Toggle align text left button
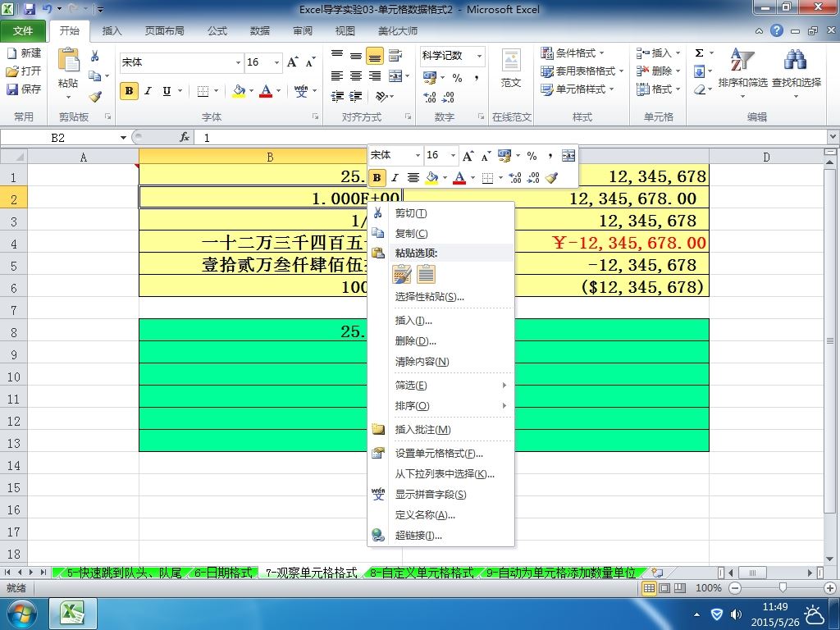The width and height of the screenshot is (840, 630). pos(337,76)
